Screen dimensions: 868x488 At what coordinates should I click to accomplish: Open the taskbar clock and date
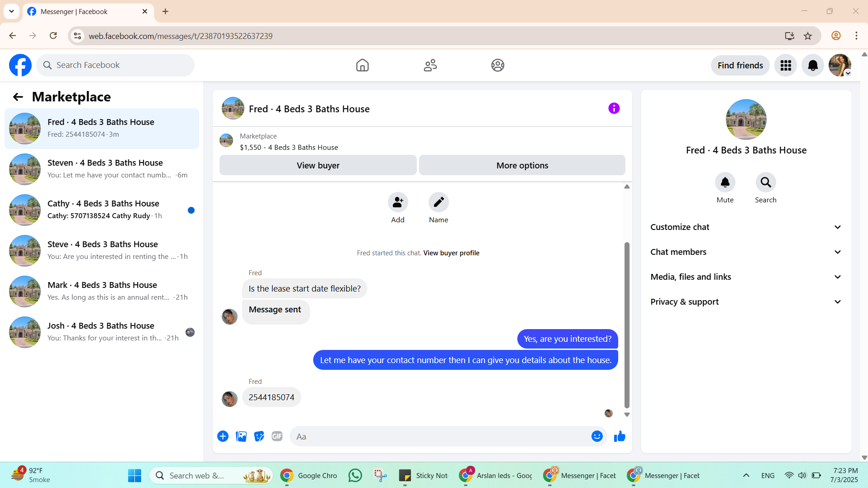[844, 475]
